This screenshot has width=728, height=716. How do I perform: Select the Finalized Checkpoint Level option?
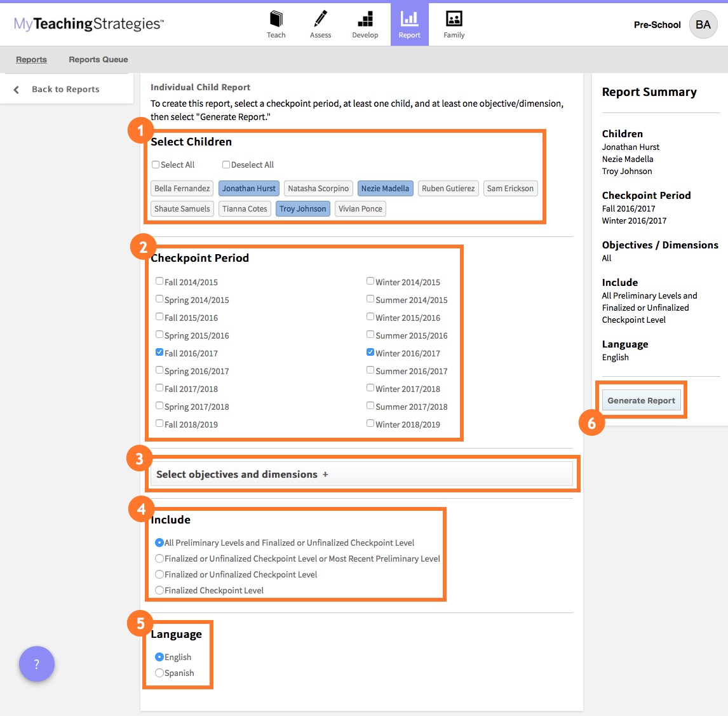point(159,590)
